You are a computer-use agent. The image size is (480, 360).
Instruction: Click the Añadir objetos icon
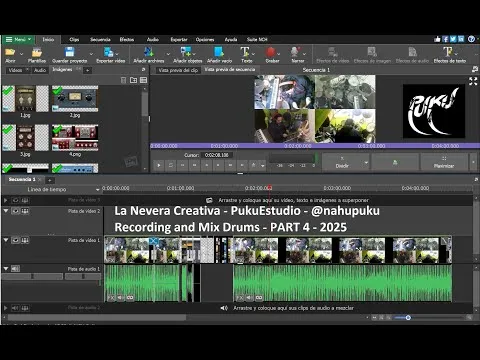[185, 52]
